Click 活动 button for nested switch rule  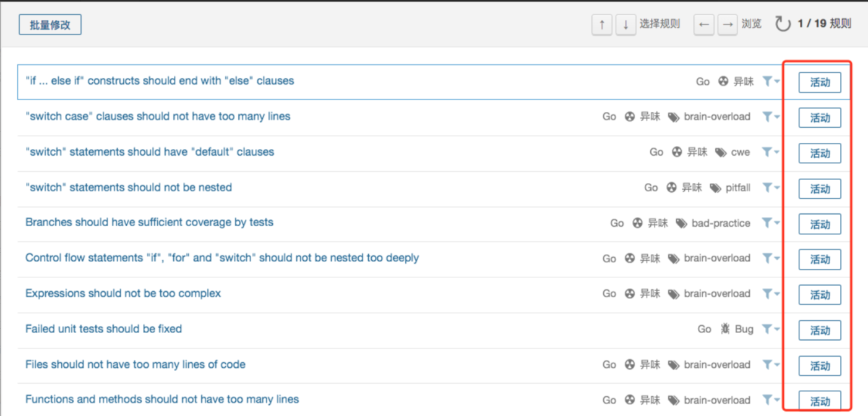820,189
